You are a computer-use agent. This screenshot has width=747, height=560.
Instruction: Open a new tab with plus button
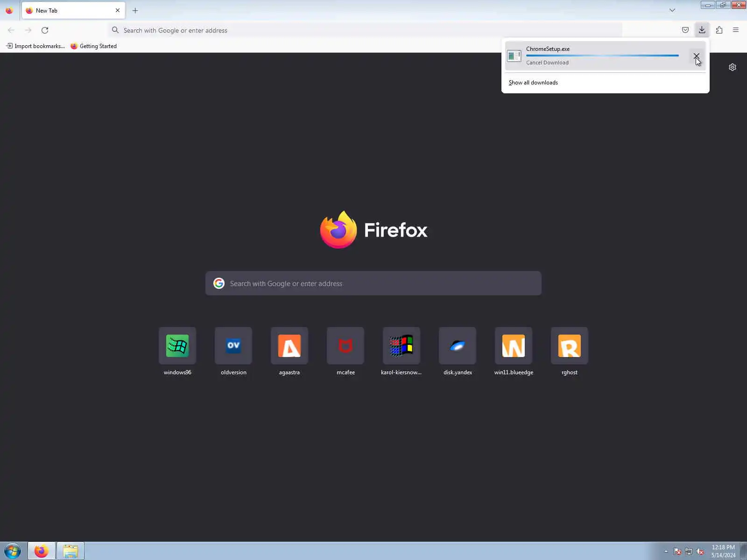click(135, 10)
